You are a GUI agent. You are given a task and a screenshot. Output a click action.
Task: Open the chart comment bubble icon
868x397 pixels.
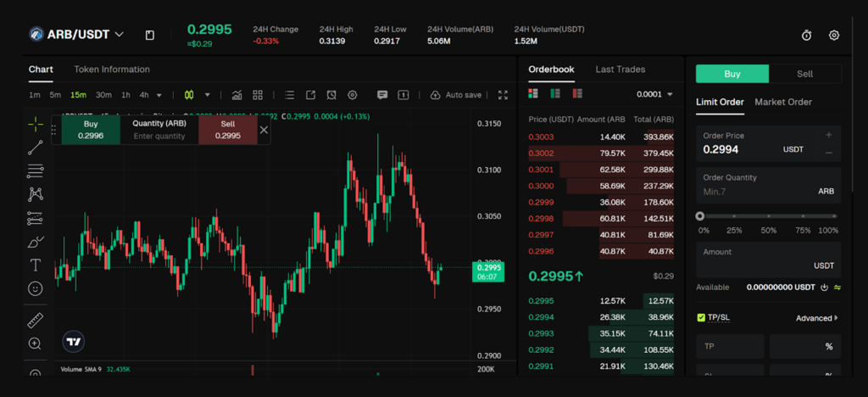(382, 95)
